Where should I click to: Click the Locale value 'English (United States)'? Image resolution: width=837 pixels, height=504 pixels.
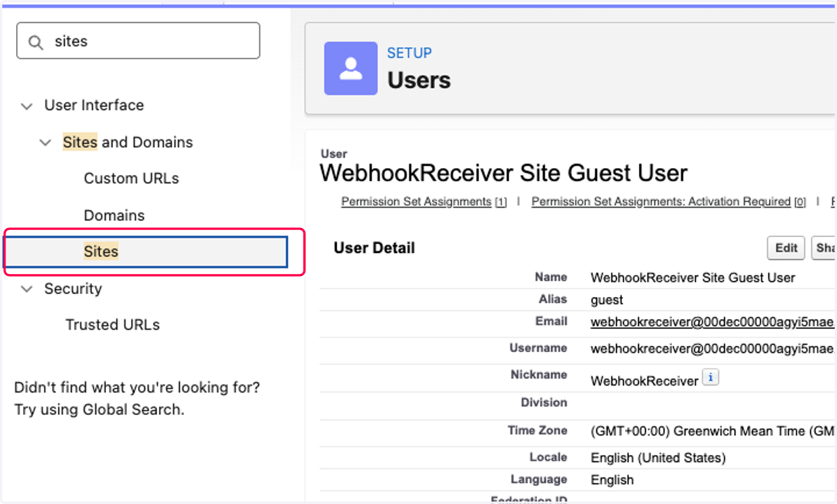(658, 458)
